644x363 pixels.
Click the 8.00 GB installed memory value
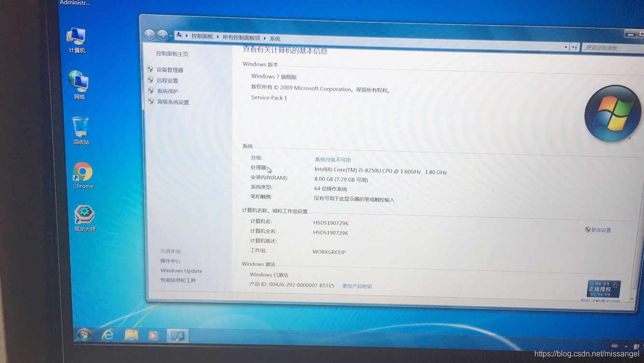341,179
